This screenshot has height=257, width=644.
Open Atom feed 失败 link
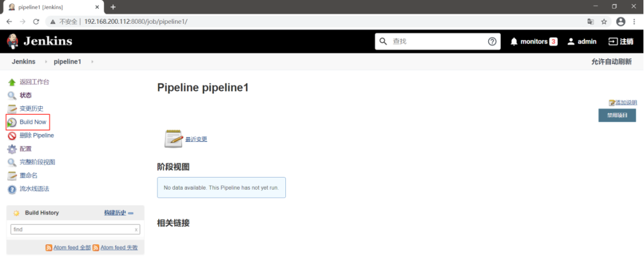119,248
